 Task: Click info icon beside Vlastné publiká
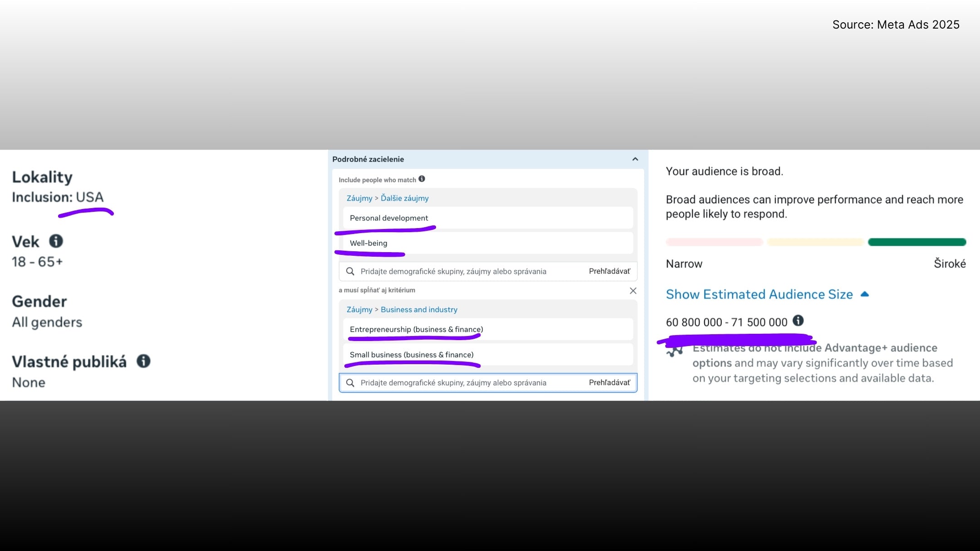click(143, 361)
